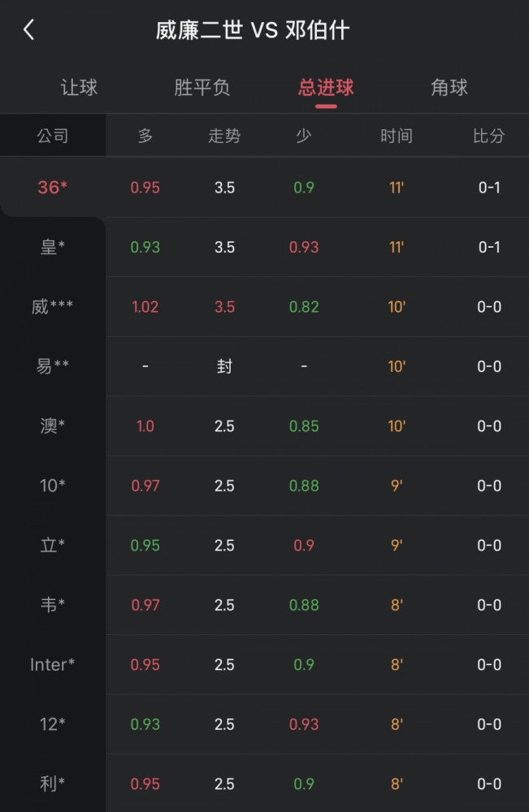529x812 pixels.
Task: Select company 利* in the sidebar
Action: pos(52,784)
